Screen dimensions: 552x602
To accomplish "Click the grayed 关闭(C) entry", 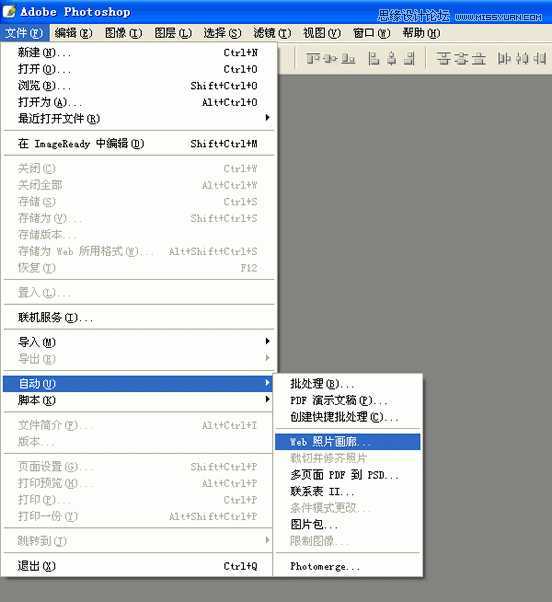I will point(137,168).
